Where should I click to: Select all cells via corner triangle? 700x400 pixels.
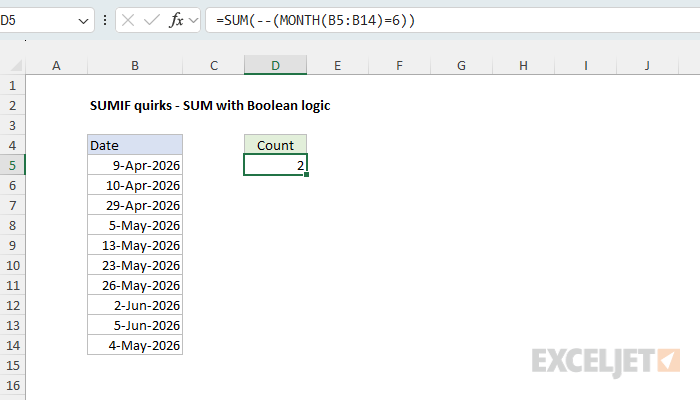coord(16,66)
